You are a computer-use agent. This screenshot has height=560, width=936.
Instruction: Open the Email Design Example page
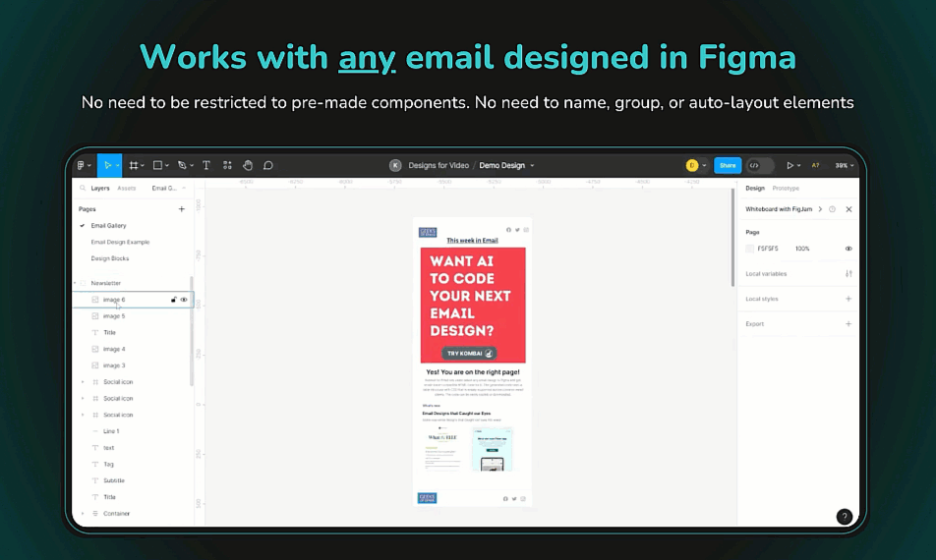(x=120, y=242)
